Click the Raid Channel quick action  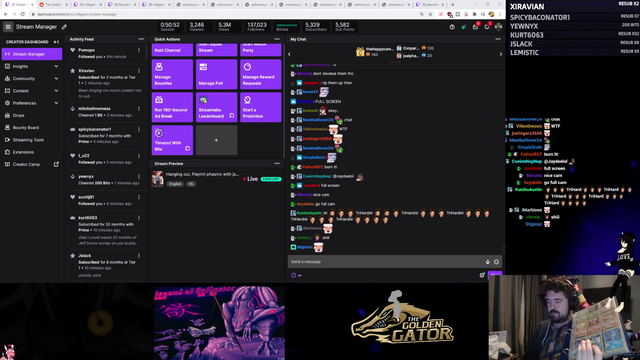172,50
